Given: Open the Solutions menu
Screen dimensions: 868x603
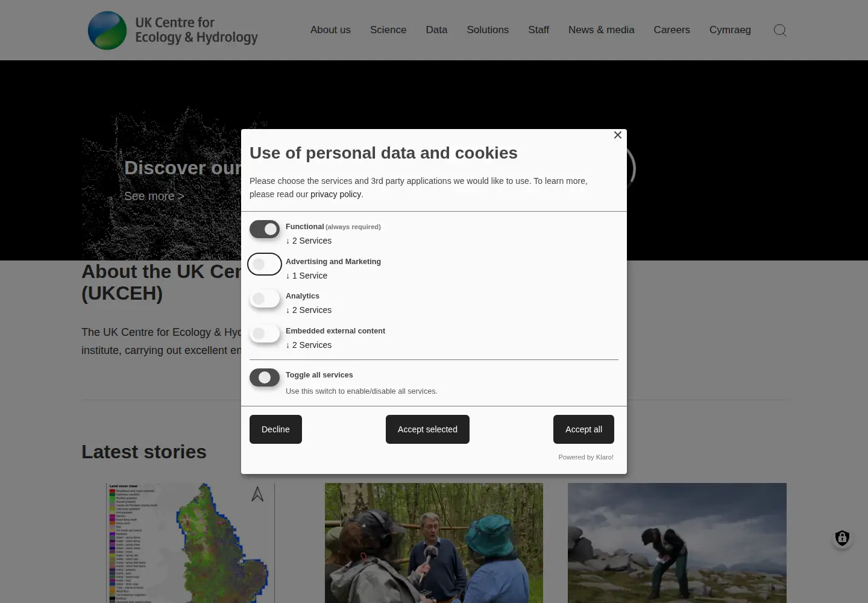Looking at the screenshot, I should coord(488,30).
